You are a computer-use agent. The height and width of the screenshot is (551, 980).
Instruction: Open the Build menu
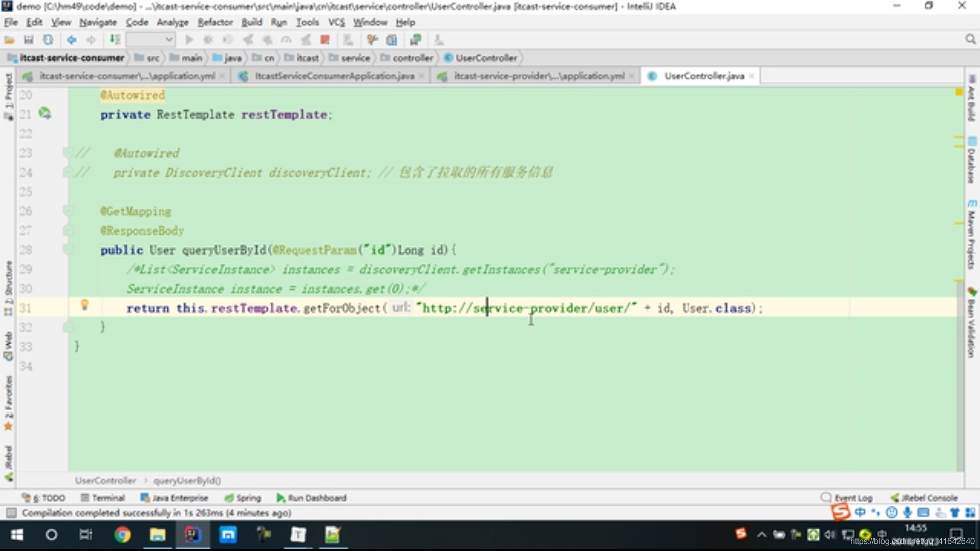[252, 22]
